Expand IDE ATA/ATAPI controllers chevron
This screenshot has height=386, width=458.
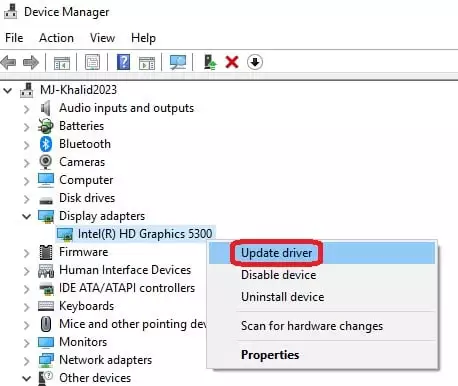(27, 289)
